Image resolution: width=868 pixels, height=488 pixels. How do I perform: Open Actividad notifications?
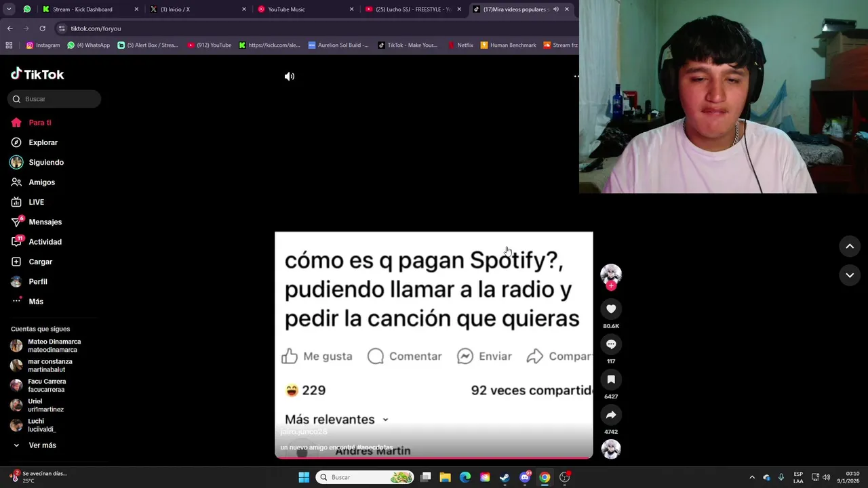[x=36, y=242]
